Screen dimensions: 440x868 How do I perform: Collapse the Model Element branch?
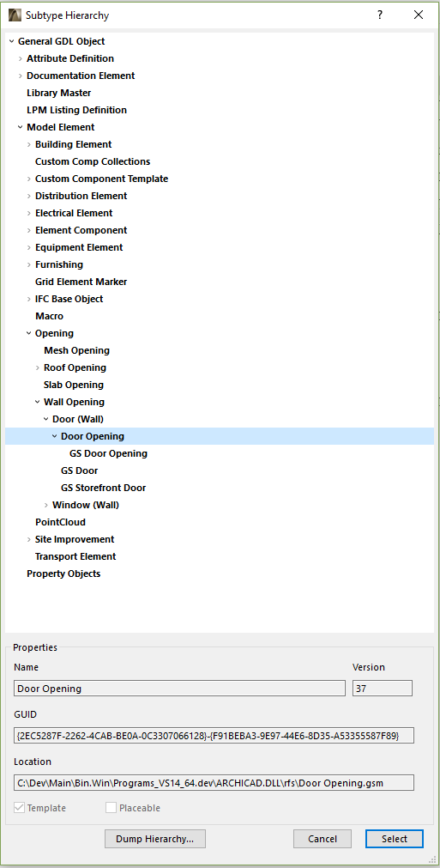tap(21, 127)
